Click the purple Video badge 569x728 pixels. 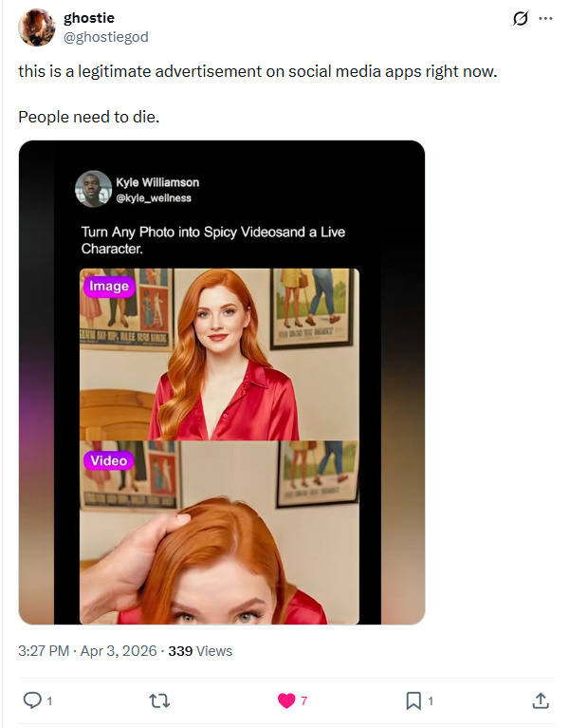109,460
